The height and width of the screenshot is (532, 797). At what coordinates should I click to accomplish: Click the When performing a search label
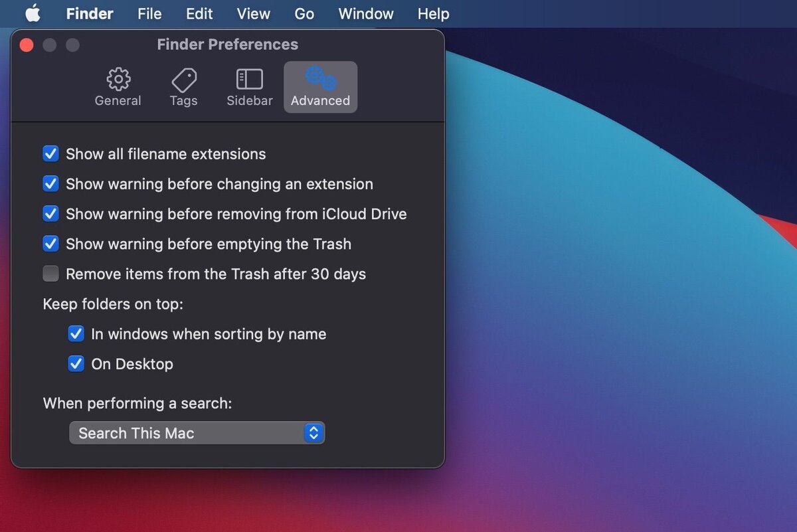point(137,403)
